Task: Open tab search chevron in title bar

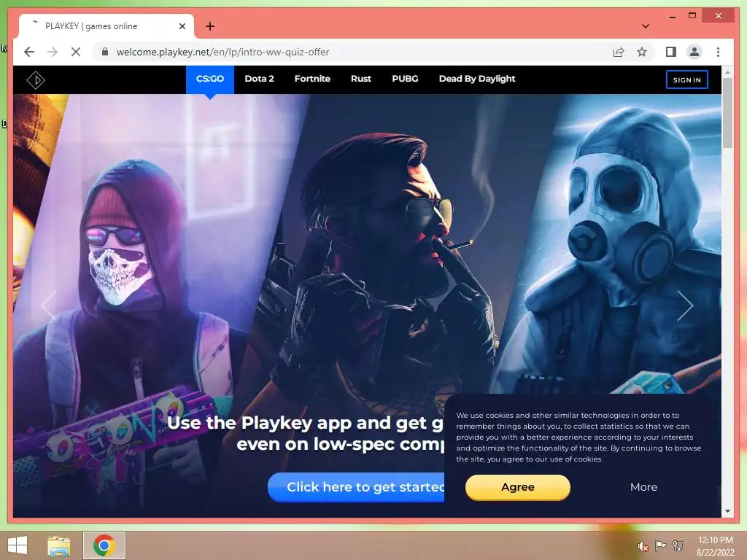Action: [x=646, y=26]
